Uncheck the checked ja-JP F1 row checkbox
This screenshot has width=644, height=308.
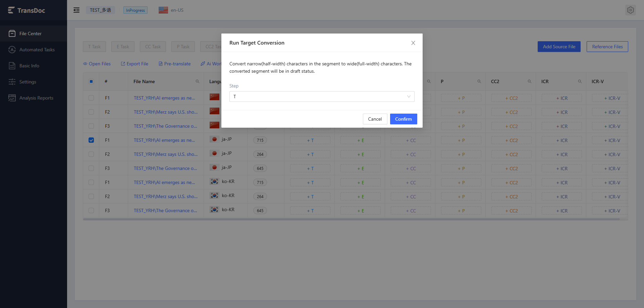coord(91,140)
